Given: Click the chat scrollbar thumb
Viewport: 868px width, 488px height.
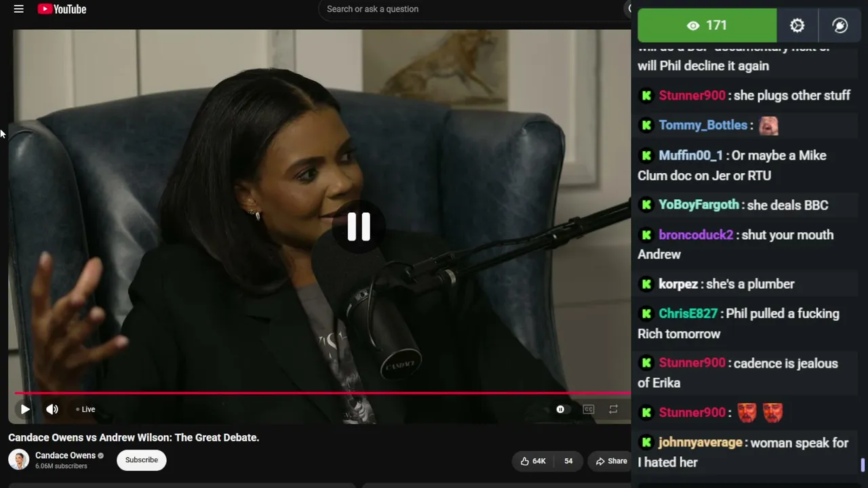Looking at the screenshot, I should coord(863,465).
